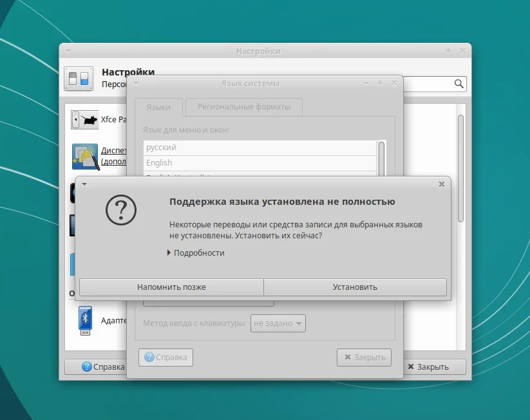This screenshot has width=530, height=420.
Task: Choose Напомнить позже in the dialog
Action: [171, 287]
